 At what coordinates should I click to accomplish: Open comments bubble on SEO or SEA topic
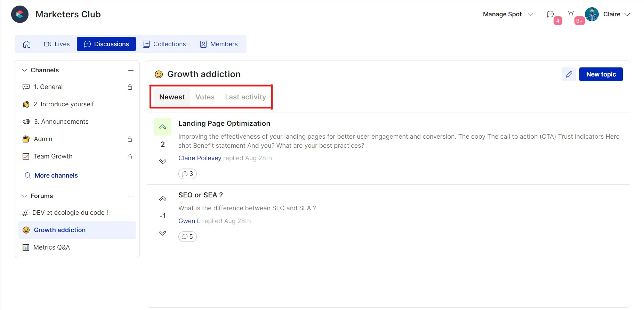pyautogui.click(x=187, y=237)
